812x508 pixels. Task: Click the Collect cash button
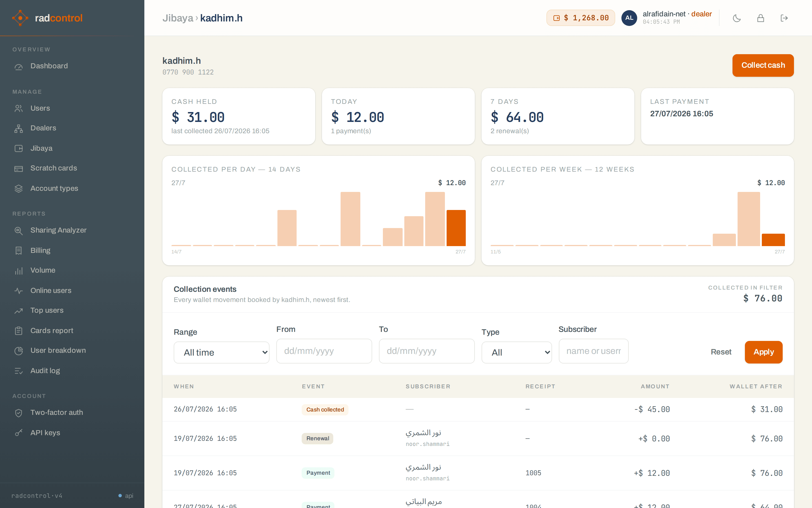pos(763,65)
